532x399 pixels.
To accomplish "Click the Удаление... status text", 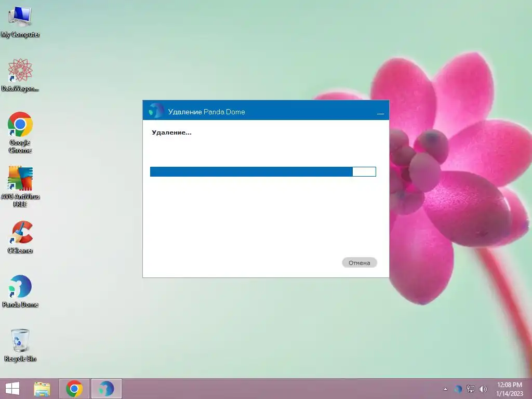I will point(171,132).
